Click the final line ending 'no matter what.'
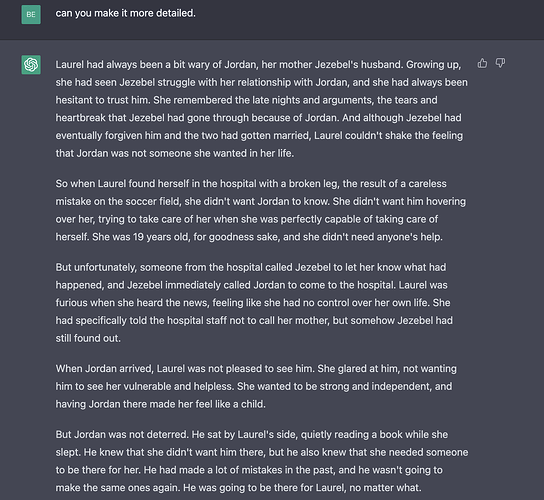 [x=238, y=488]
